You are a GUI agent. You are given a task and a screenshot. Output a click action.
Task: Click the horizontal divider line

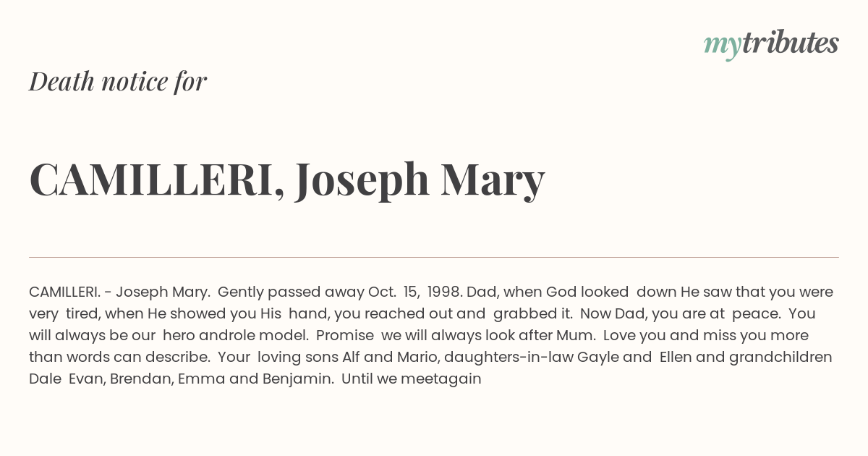point(434,257)
